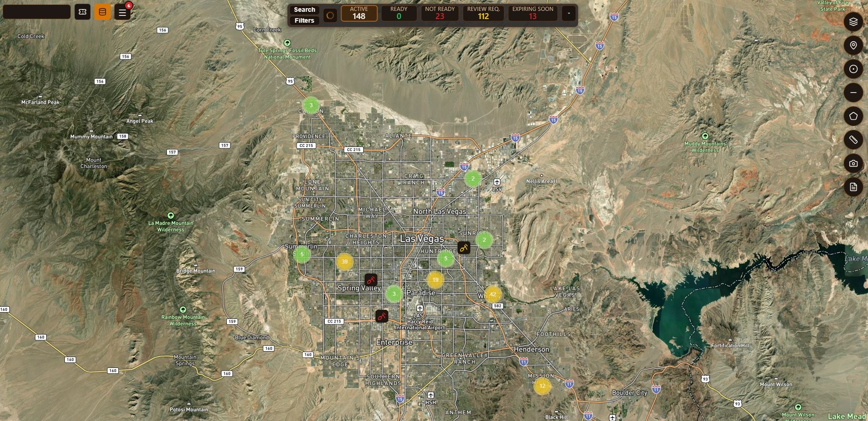Select the REVIEW REQ. 112 tab

coord(483,14)
